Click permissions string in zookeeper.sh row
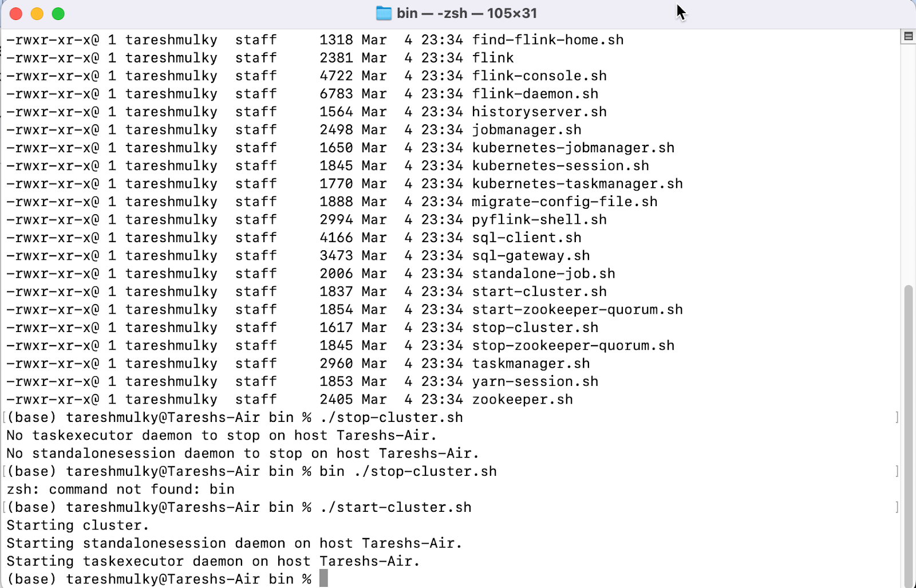 point(53,400)
